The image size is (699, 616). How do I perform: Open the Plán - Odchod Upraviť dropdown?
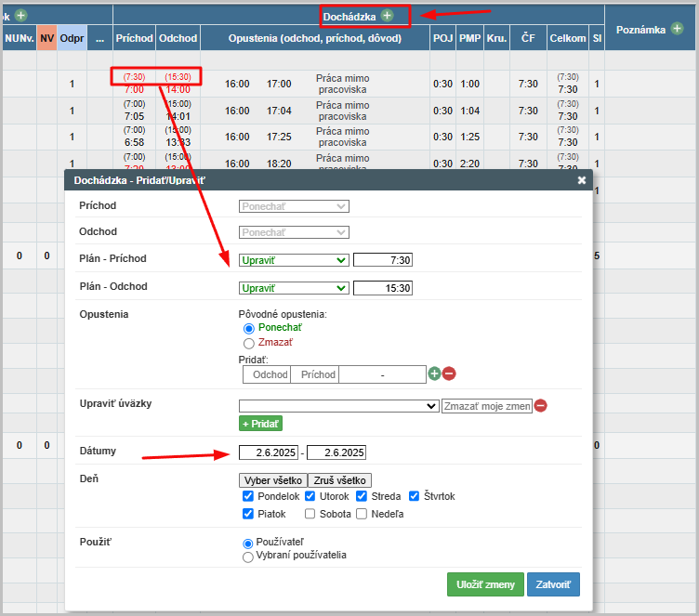point(294,288)
